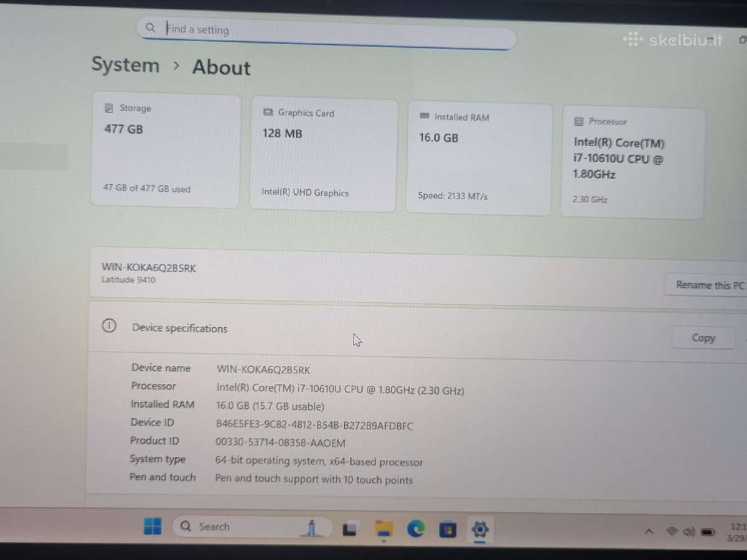The height and width of the screenshot is (560, 747).
Task: Click the Settings gear in the taskbar
Action: coord(479,530)
